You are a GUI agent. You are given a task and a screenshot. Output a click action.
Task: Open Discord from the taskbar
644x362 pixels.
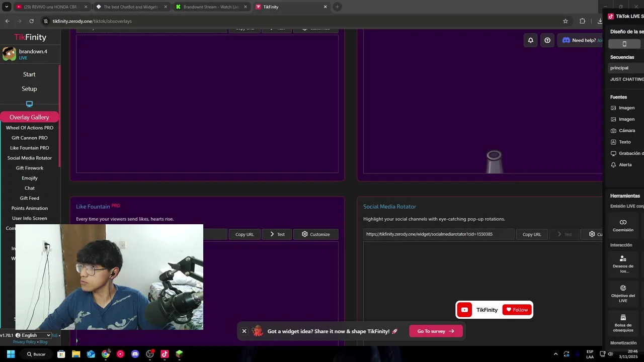(x=135, y=354)
